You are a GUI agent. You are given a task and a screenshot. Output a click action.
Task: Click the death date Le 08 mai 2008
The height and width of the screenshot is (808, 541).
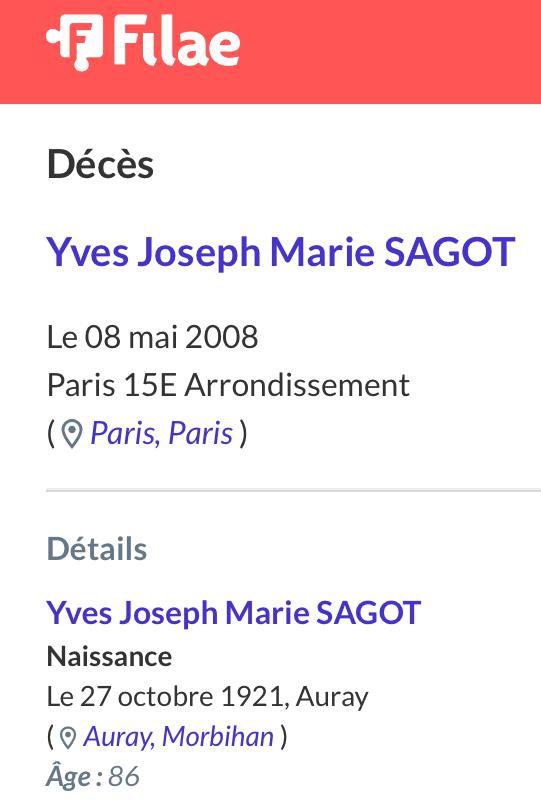[152, 337]
